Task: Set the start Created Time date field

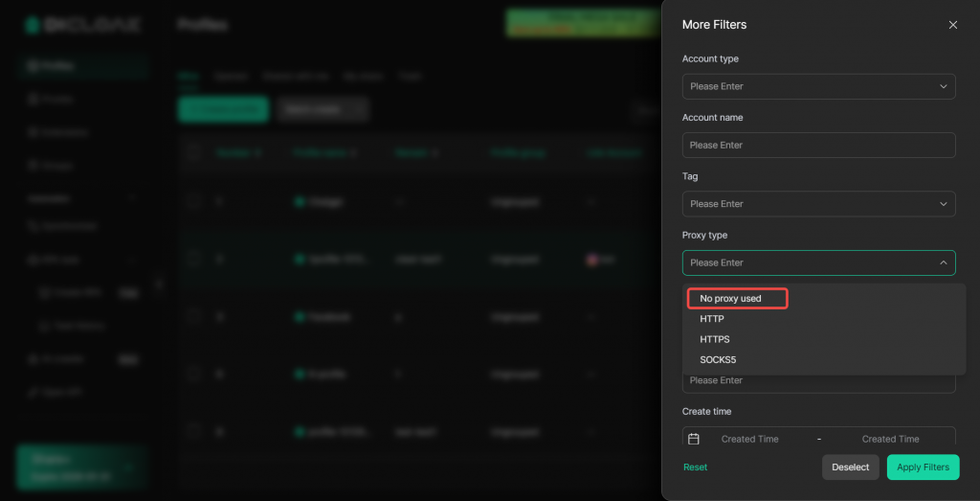Action: [x=749, y=439]
